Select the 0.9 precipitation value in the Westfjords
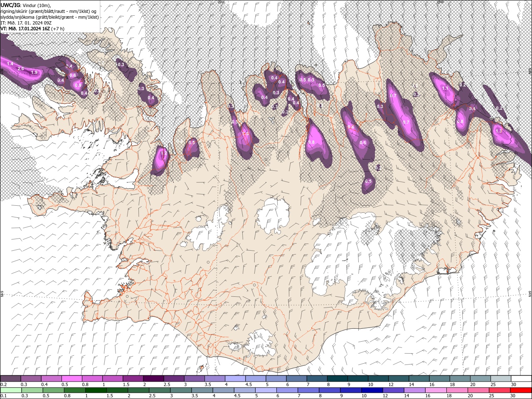This screenshot has height=399, width=532. click(78, 85)
